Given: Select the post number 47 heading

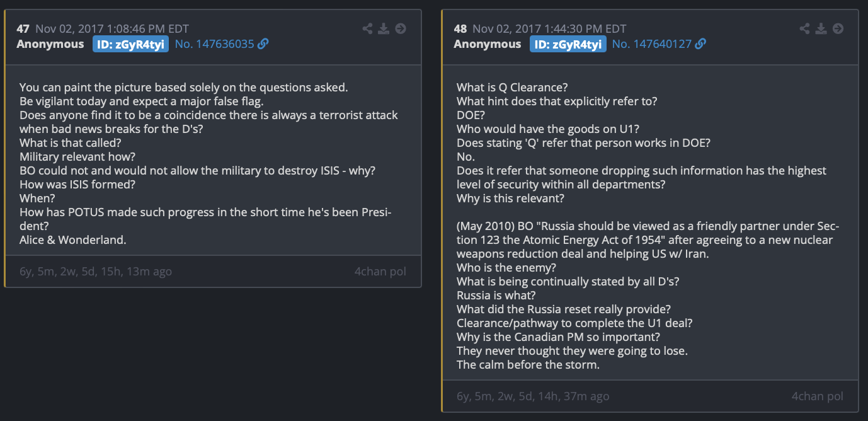Looking at the screenshot, I should tap(23, 29).
